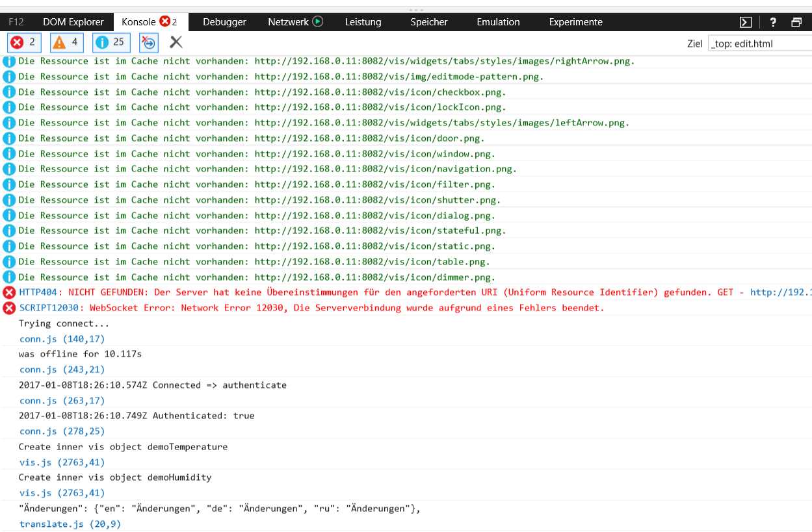Open the Emulation tab

click(x=498, y=22)
